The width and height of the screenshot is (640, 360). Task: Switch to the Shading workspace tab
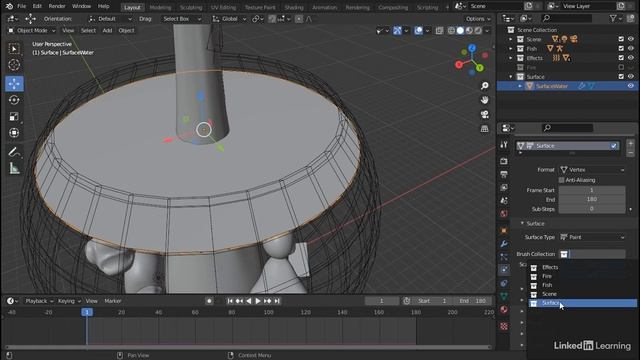(x=294, y=7)
